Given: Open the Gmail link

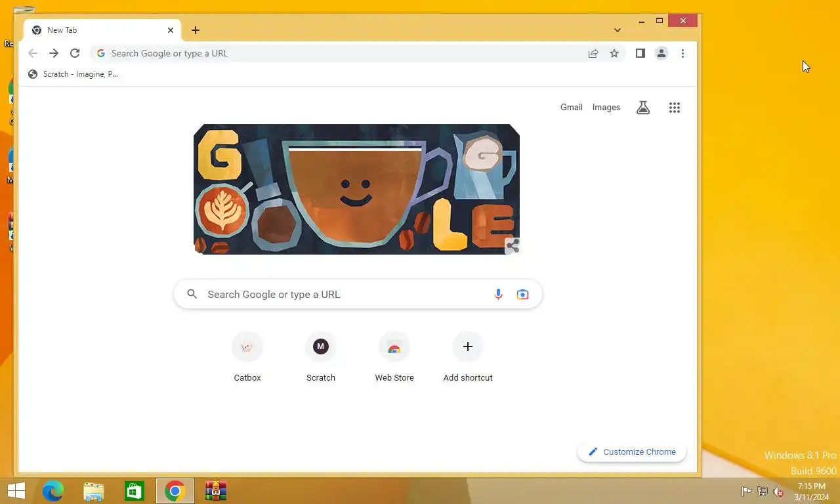Looking at the screenshot, I should pyautogui.click(x=572, y=107).
